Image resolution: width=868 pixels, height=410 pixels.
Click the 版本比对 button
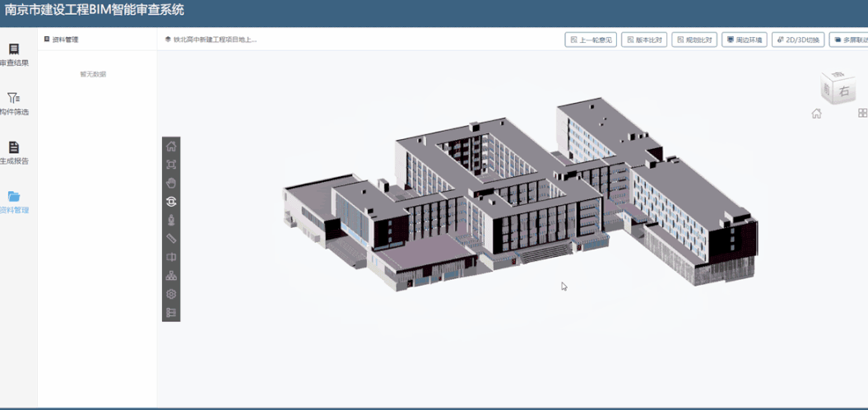point(644,40)
